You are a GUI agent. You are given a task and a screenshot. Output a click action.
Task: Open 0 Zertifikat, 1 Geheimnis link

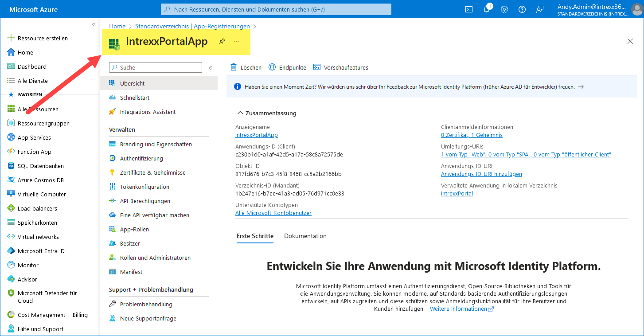(472, 135)
